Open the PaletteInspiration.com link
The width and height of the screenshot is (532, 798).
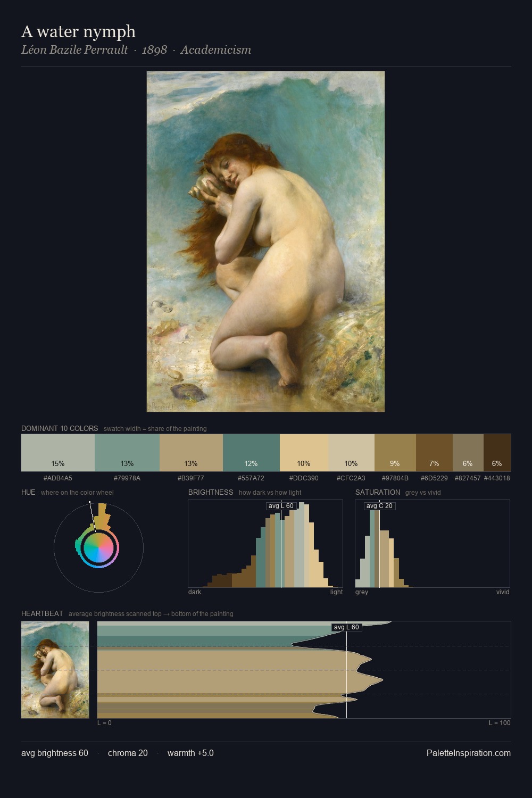pos(469,753)
